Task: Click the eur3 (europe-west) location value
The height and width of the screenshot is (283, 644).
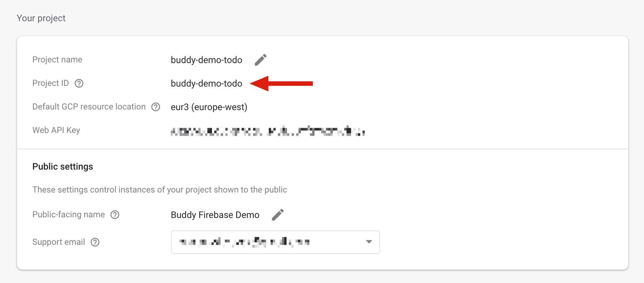Action: 209,107
